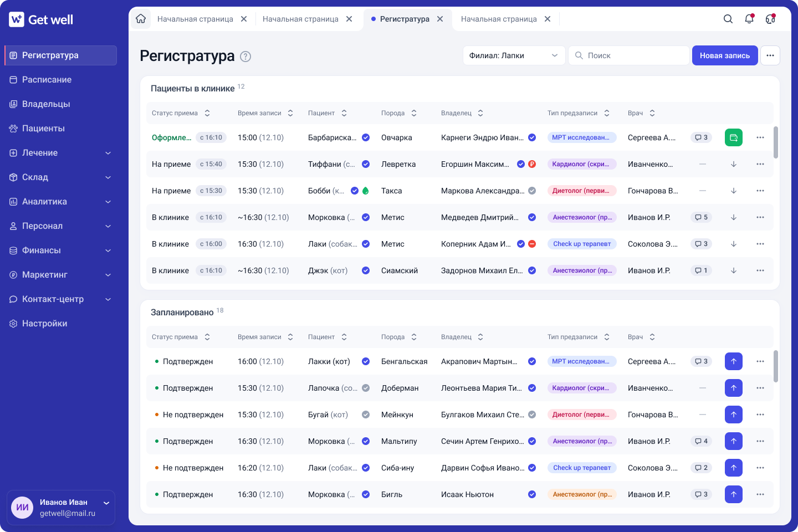Viewport: 798px width, 532px height.
Task: Click blue check badge next to Задорнов Михаил
Action: point(532,270)
